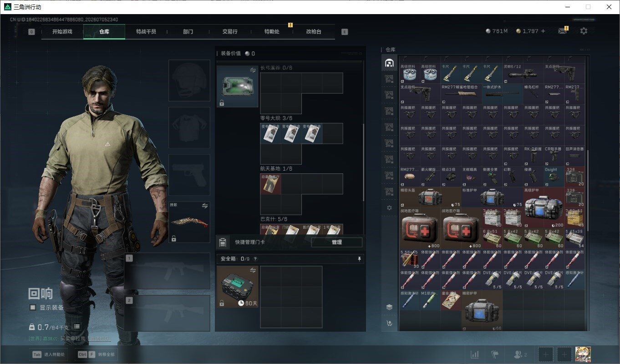Click the stack items layers icon
The image size is (620, 364).
(389, 307)
